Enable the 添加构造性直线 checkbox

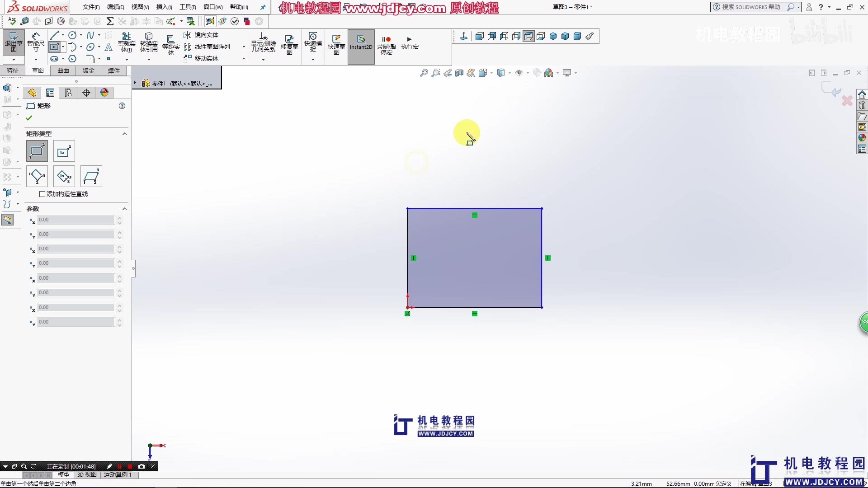(42, 193)
